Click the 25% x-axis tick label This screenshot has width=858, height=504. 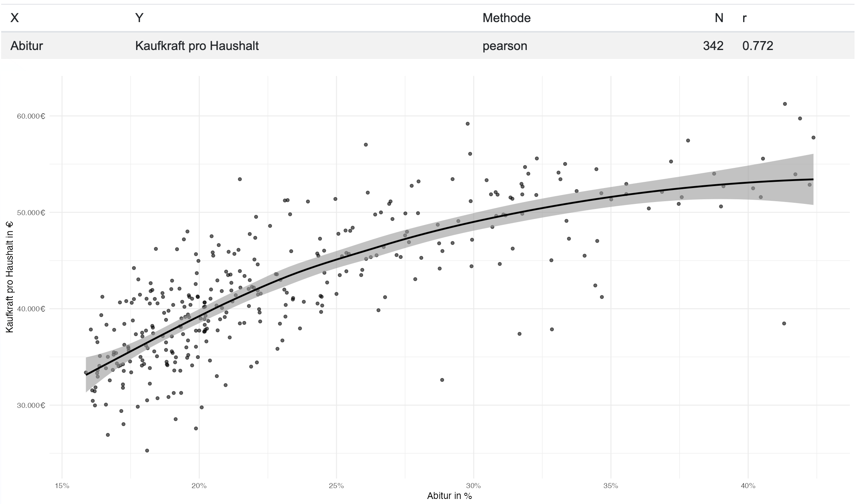[336, 486]
